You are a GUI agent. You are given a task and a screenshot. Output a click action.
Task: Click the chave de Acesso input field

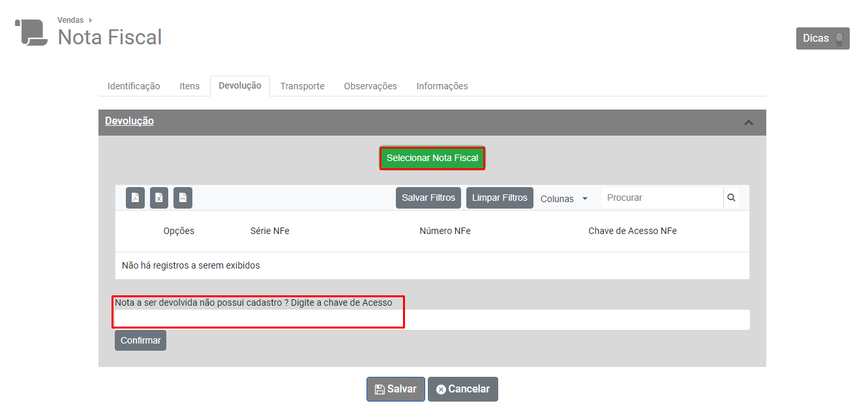click(432, 319)
